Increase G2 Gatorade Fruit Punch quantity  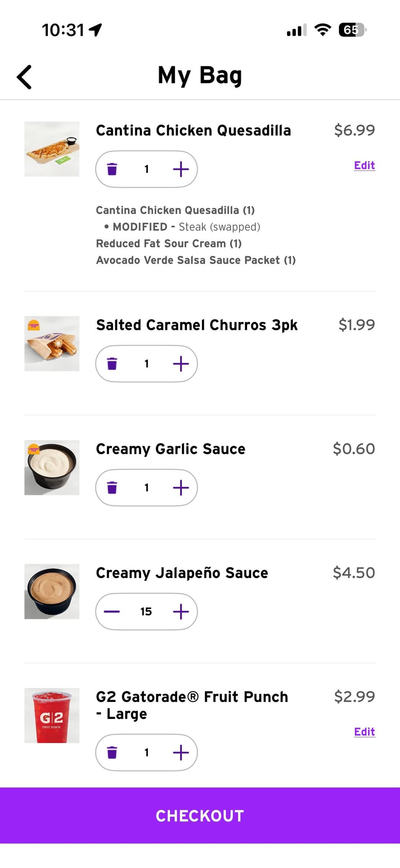click(181, 752)
